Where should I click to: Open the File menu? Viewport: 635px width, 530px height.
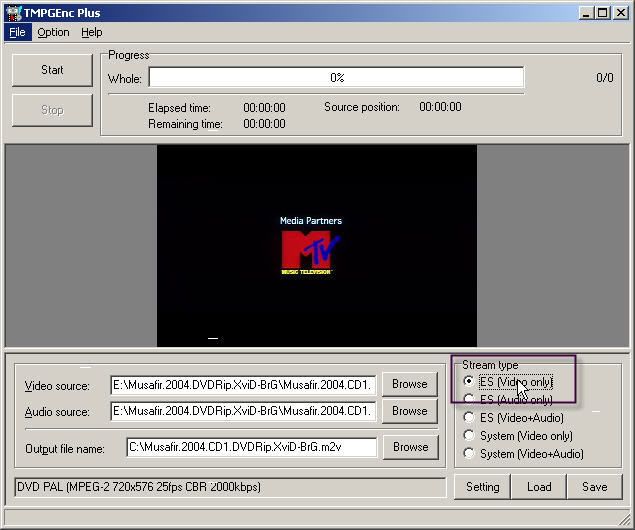click(x=17, y=32)
